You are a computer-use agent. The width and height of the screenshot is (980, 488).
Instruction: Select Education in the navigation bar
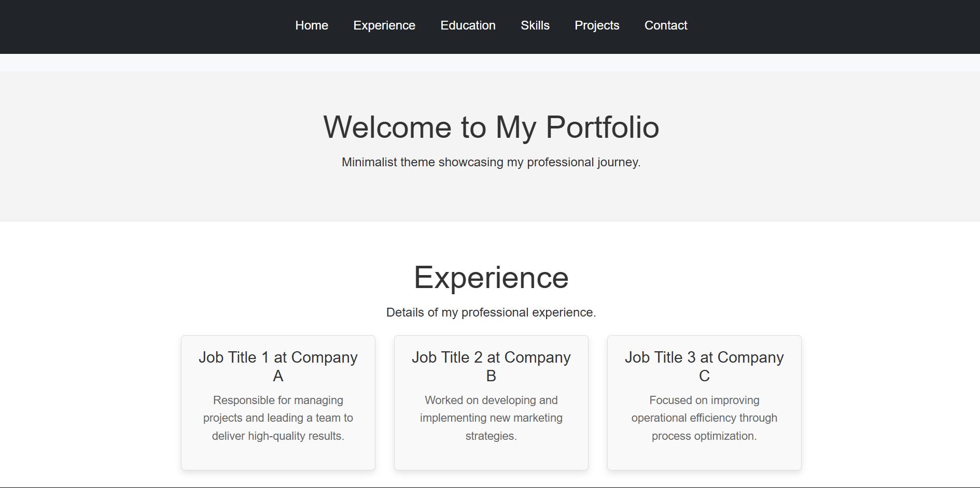click(x=468, y=25)
